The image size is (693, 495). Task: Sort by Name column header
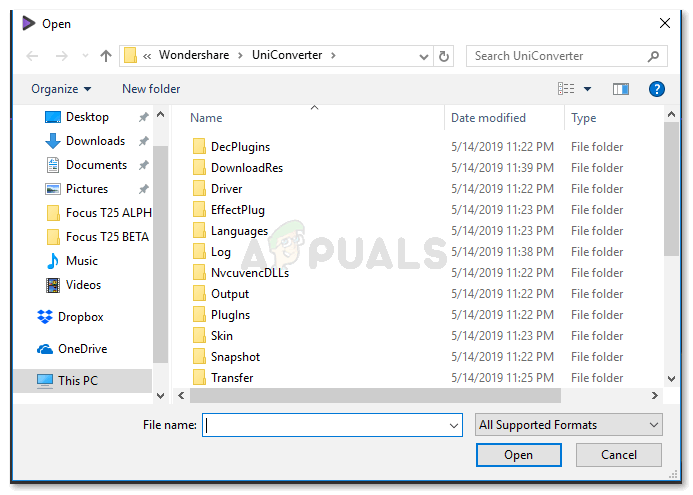(206, 118)
